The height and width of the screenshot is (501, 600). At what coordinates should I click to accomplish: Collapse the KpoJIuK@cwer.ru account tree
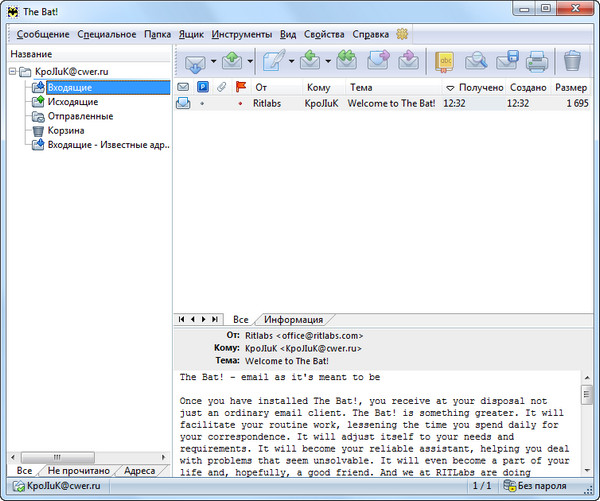12,72
